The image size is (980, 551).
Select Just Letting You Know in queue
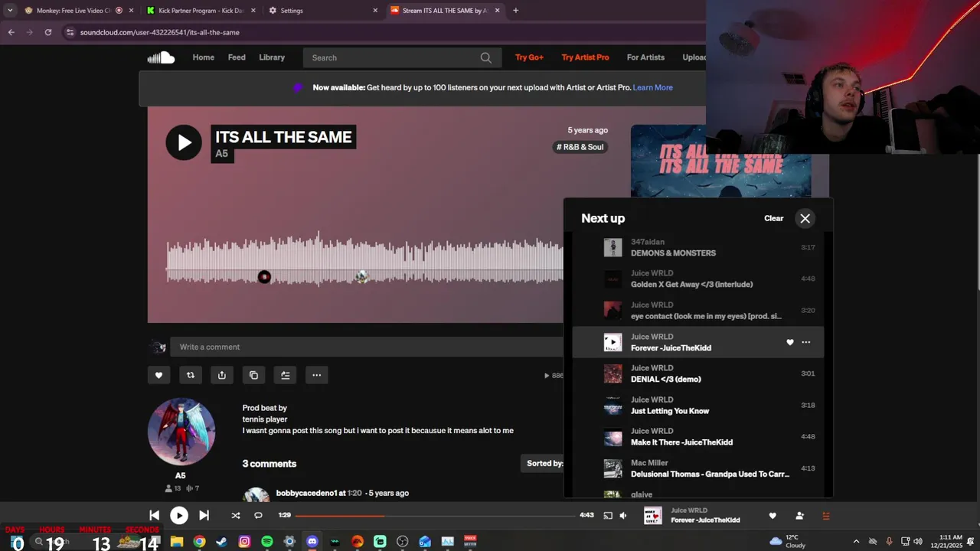[x=698, y=406]
